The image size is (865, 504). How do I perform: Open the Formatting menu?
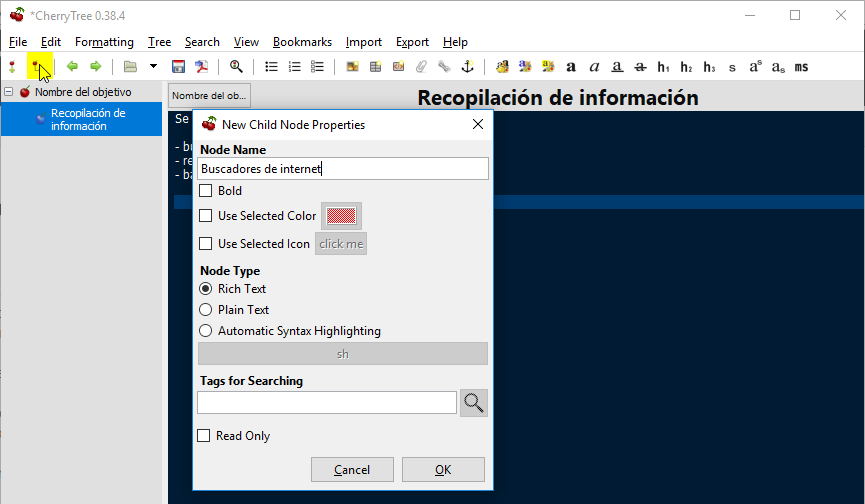click(x=104, y=42)
